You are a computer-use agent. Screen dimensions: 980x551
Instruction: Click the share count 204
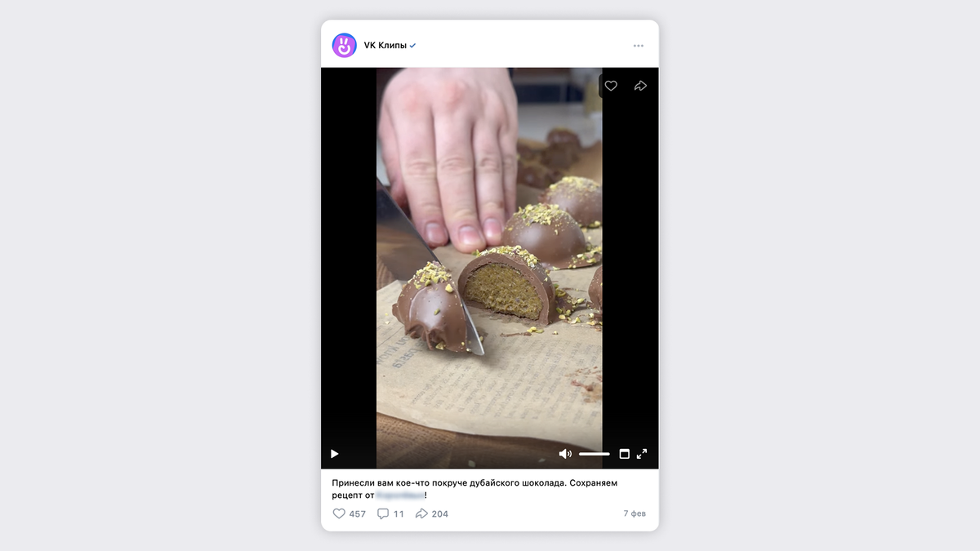(x=440, y=513)
